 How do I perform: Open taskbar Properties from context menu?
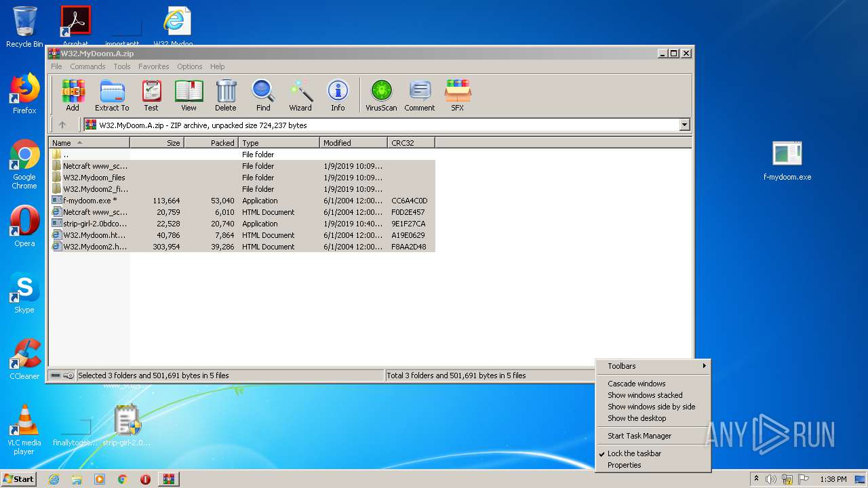pyautogui.click(x=653, y=465)
